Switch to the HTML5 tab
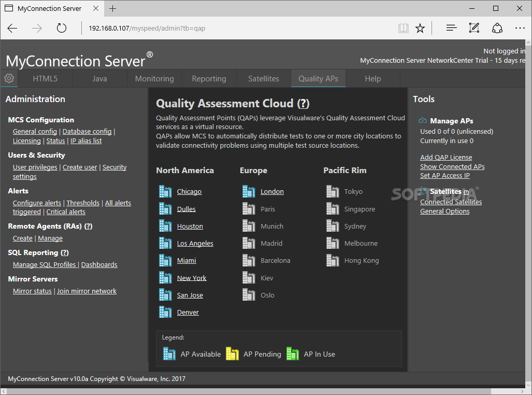The height and width of the screenshot is (395, 532). coord(45,78)
